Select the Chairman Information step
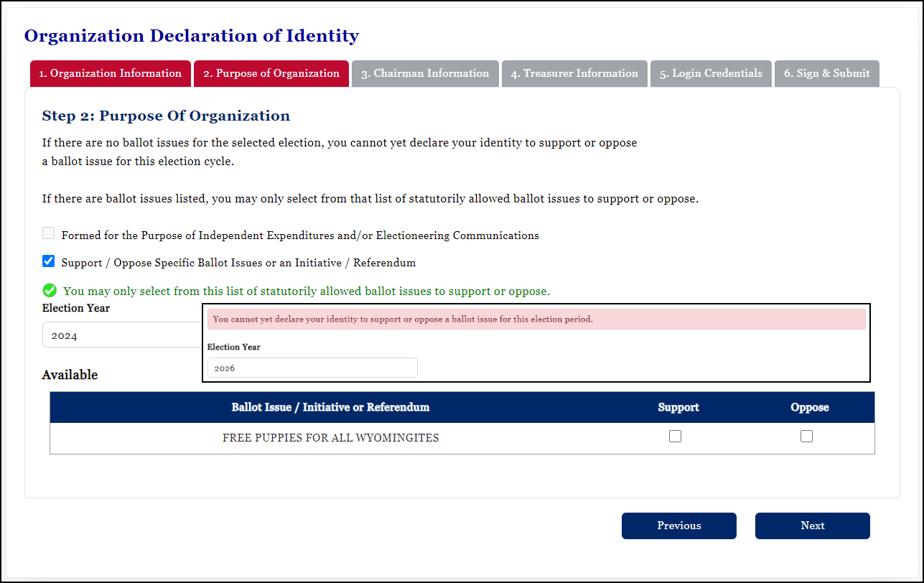The height and width of the screenshot is (583, 924). pyautogui.click(x=425, y=73)
